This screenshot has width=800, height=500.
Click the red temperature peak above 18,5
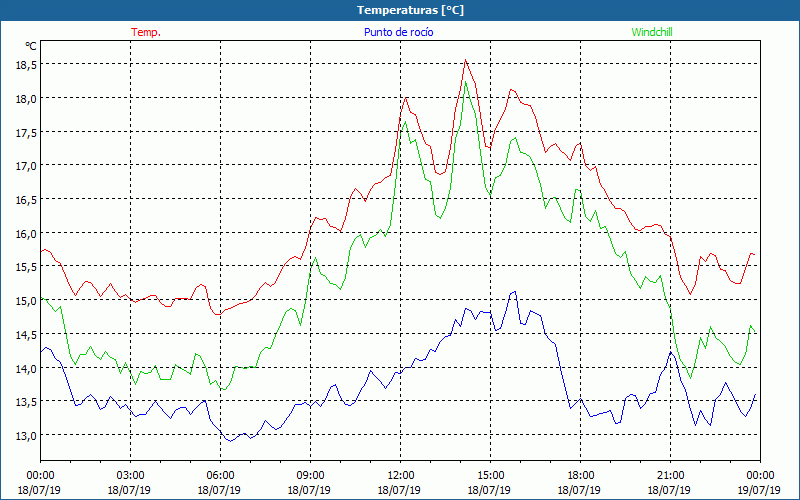point(465,60)
